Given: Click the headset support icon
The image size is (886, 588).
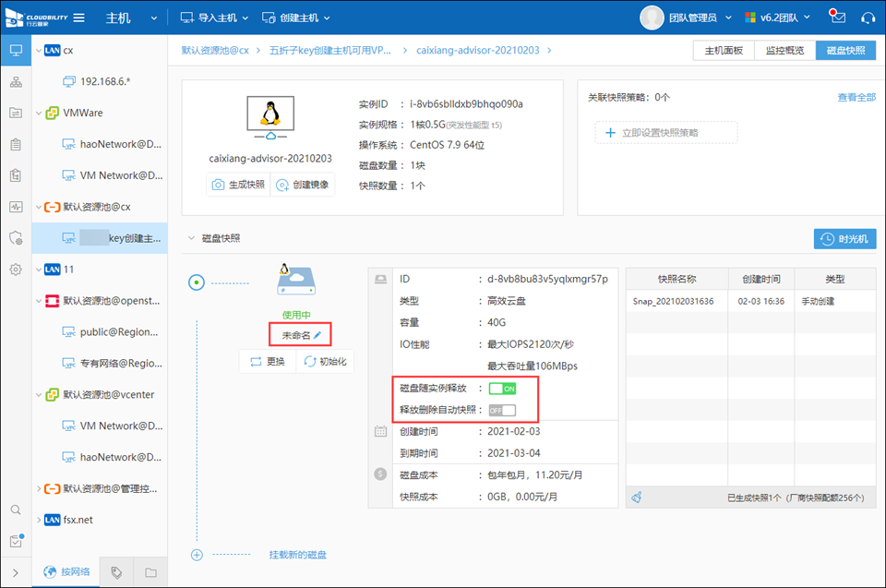Looking at the screenshot, I should 868,18.
